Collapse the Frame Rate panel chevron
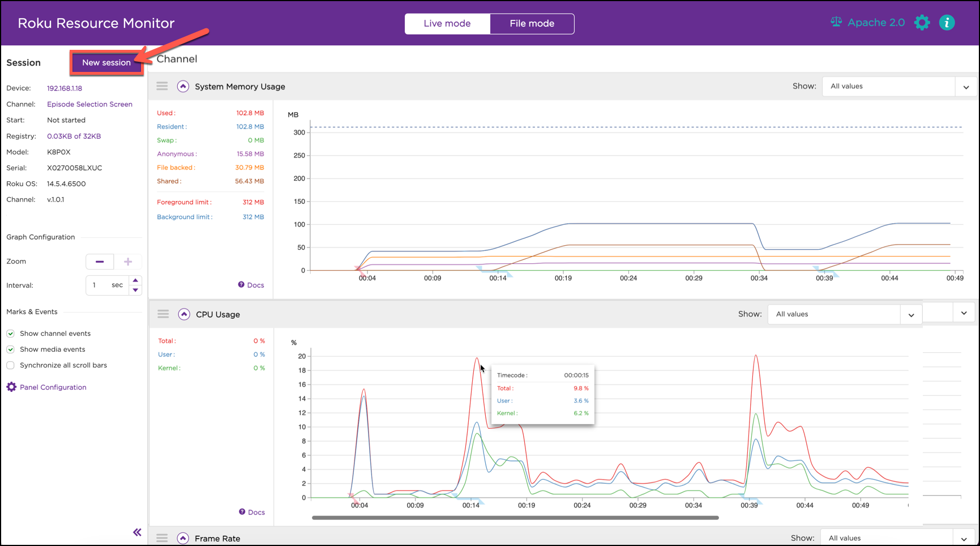This screenshot has width=980, height=546. [x=183, y=538]
